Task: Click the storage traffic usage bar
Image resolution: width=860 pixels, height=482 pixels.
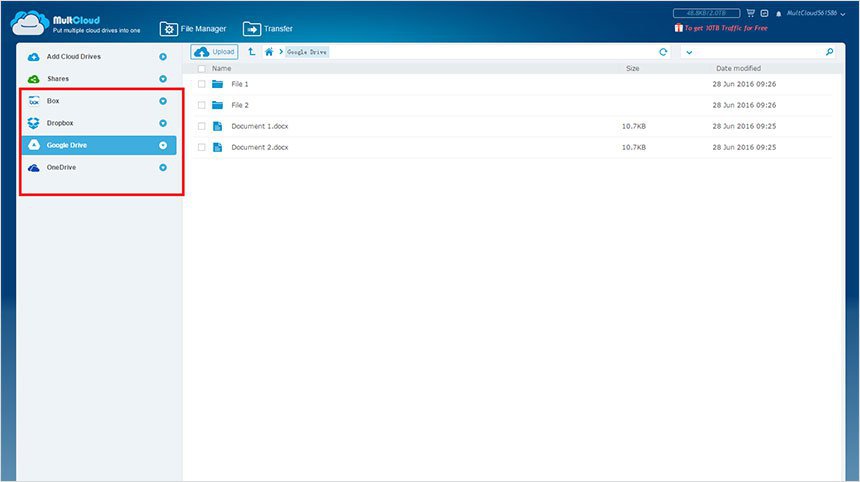Action: (x=704, y=14)
